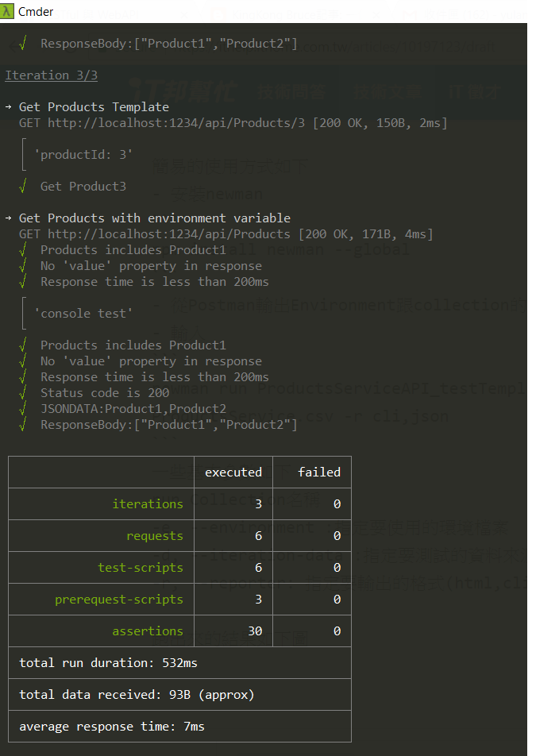Click the executed value 6 in requests row
This screenshot has width=559, height=756.
pyautogui.click(x=258, y=536)
